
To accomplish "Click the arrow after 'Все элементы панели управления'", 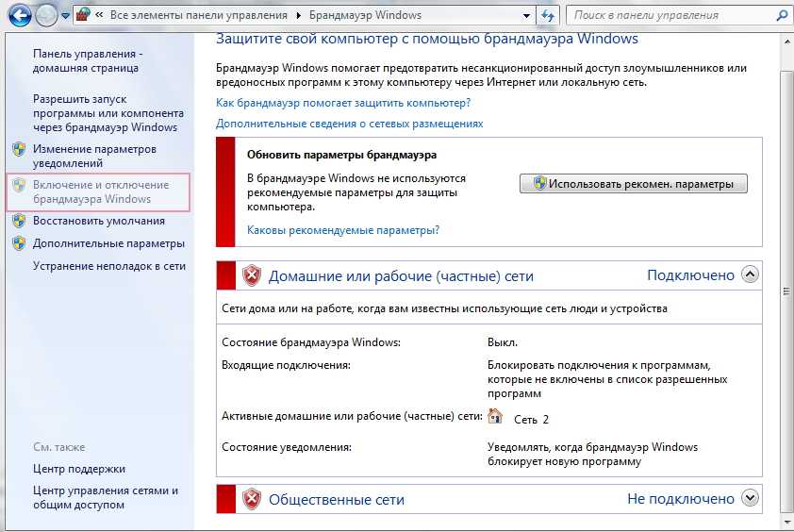I will point(298,16).
